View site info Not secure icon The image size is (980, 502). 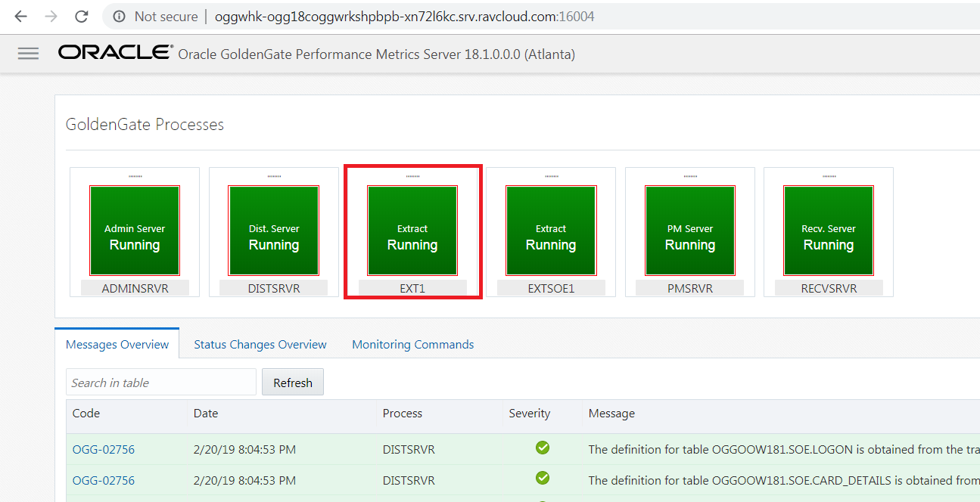tap(119, 16)
